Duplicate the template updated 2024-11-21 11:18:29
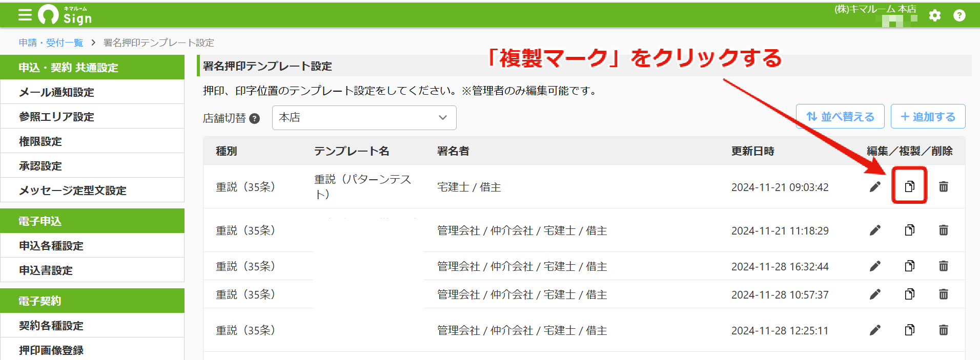Viewport: 980px width, 360px height. [909, 230]
